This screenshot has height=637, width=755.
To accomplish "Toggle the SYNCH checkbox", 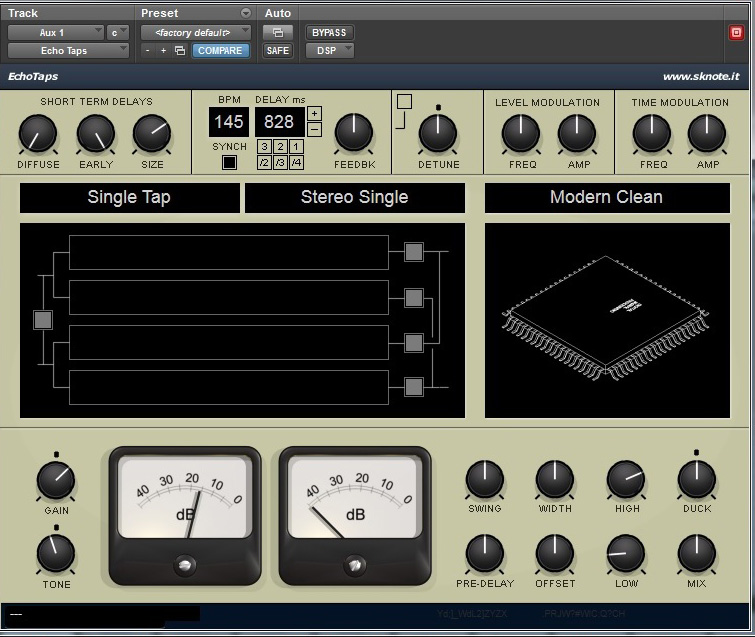I will pos(229,163).
